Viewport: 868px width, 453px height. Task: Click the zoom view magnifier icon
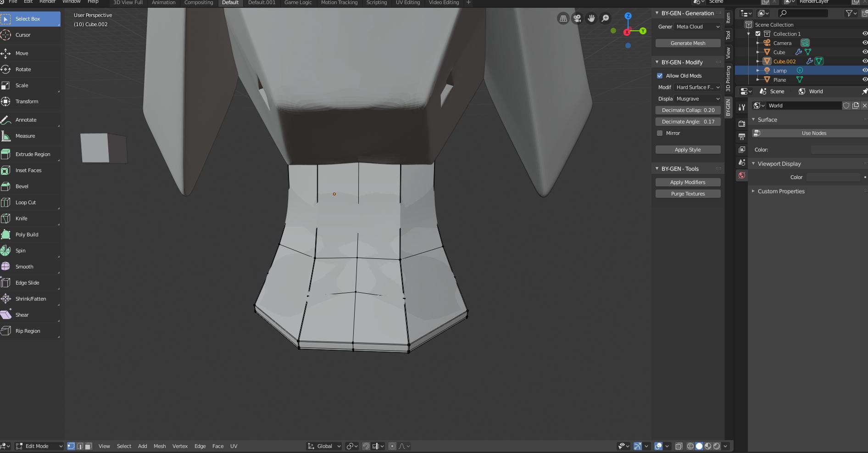pyautogui.click(x=606, y=18)
